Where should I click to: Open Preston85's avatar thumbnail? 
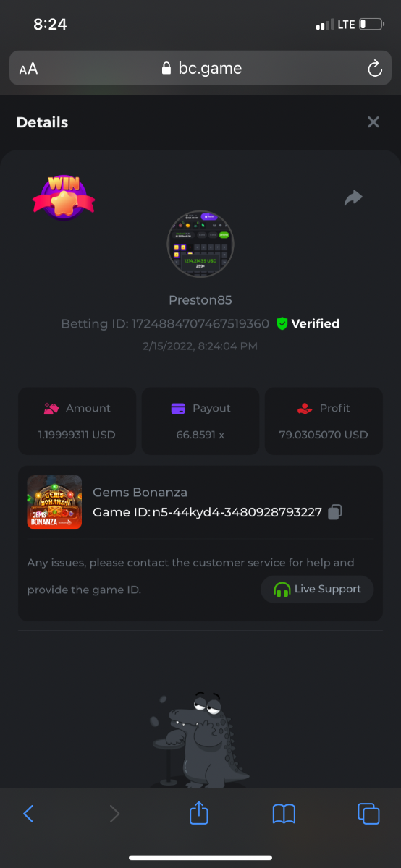200,244
